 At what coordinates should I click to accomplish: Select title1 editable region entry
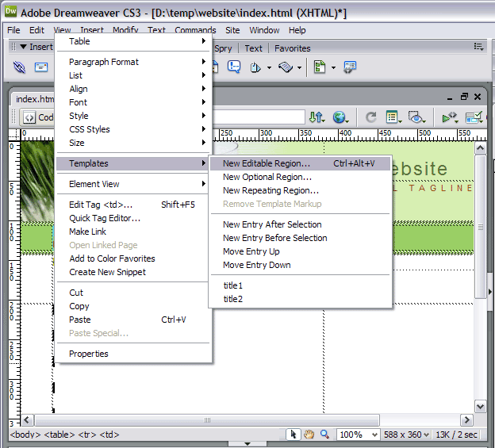tap(300, 285)
